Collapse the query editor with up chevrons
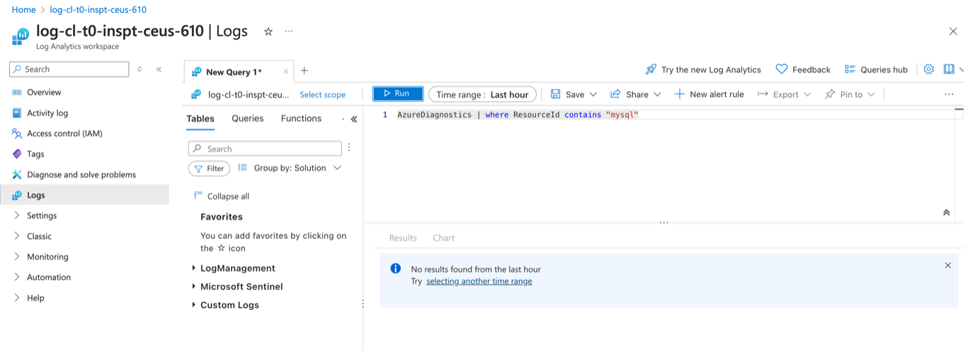The height and width of the screenshot is (351, 980). tap(946, 213)
